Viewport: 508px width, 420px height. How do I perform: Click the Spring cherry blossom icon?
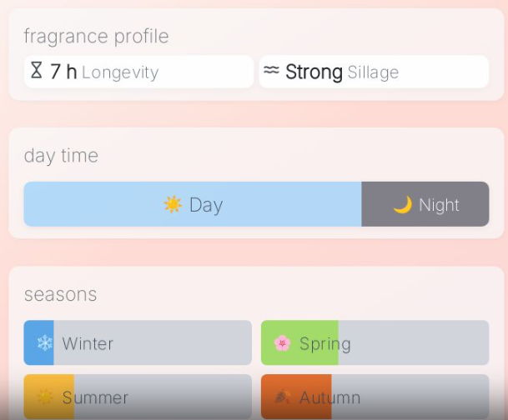[x=283, y=342]
